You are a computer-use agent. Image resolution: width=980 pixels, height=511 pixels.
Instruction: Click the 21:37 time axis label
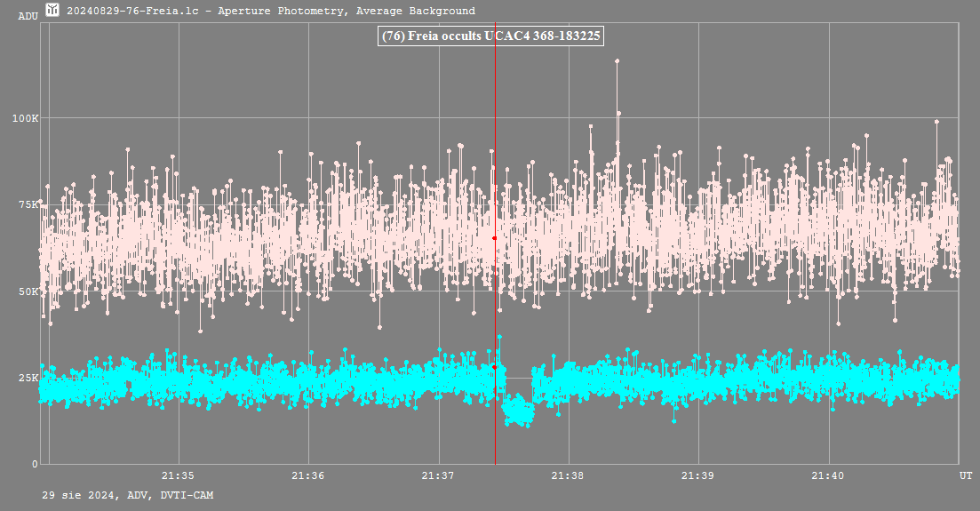point(438,475)
